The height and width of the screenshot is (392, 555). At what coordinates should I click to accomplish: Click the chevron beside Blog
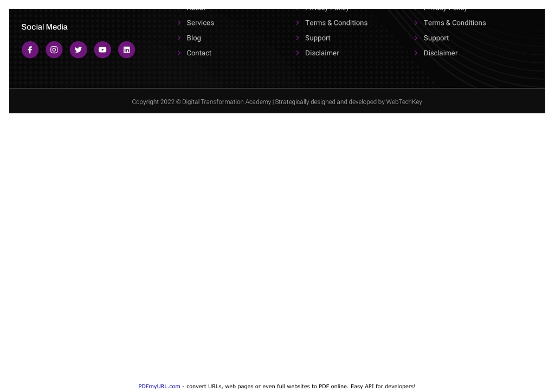tap(179, 38)
